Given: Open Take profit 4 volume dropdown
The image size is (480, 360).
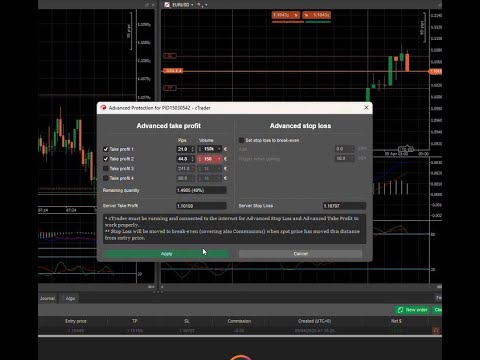Looking at the screenshot, I should [x=219, y=178].
